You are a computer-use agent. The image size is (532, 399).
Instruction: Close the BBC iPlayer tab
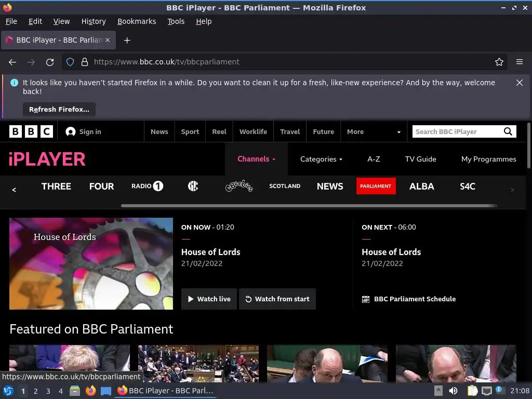tap(108, 40)
